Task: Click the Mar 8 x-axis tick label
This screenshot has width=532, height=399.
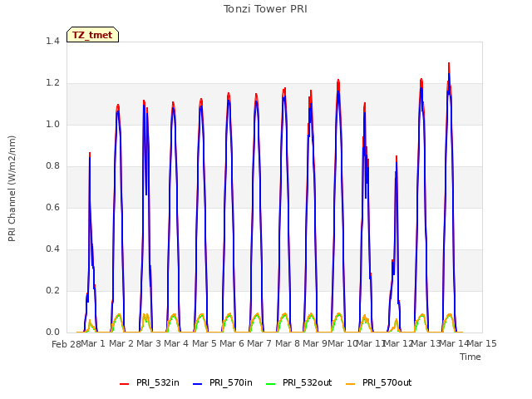Action: 288,343
